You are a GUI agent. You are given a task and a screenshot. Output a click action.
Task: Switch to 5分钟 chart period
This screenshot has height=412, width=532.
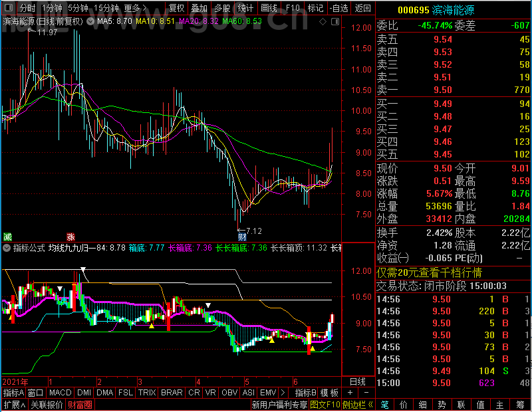(78, 8)
